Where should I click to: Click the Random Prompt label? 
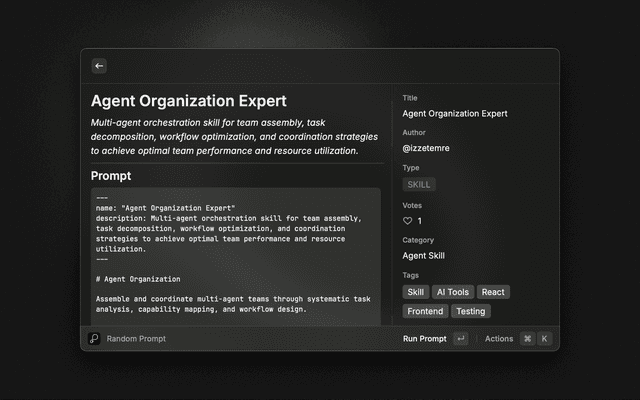point(136,339)
